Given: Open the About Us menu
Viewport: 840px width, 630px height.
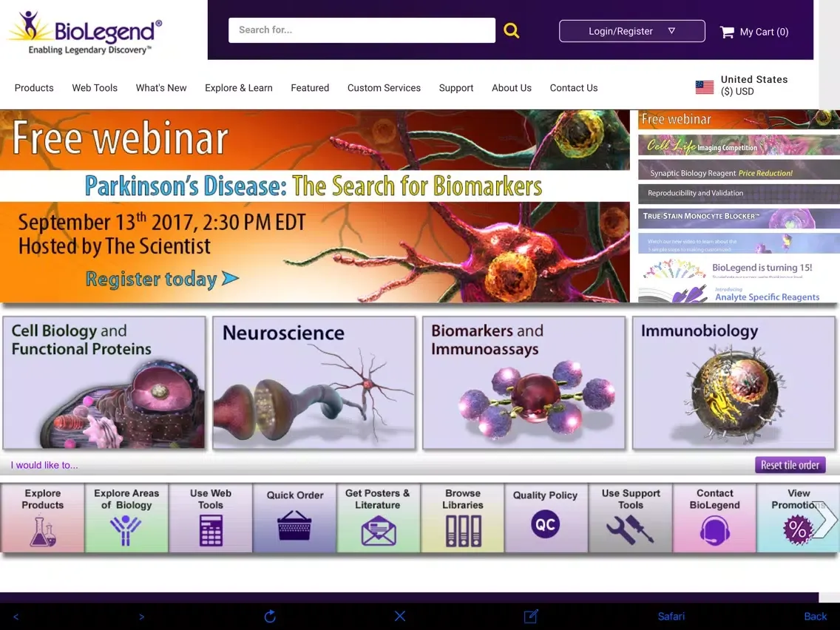Looking at the screenshot, I should [x=511, y=88].
